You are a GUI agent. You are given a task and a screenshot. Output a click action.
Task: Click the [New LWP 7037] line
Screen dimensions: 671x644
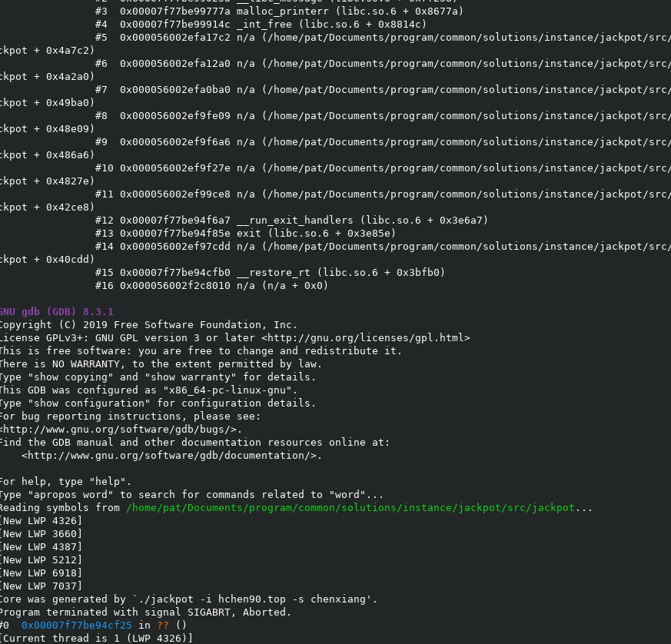click(x=41, y=586)
